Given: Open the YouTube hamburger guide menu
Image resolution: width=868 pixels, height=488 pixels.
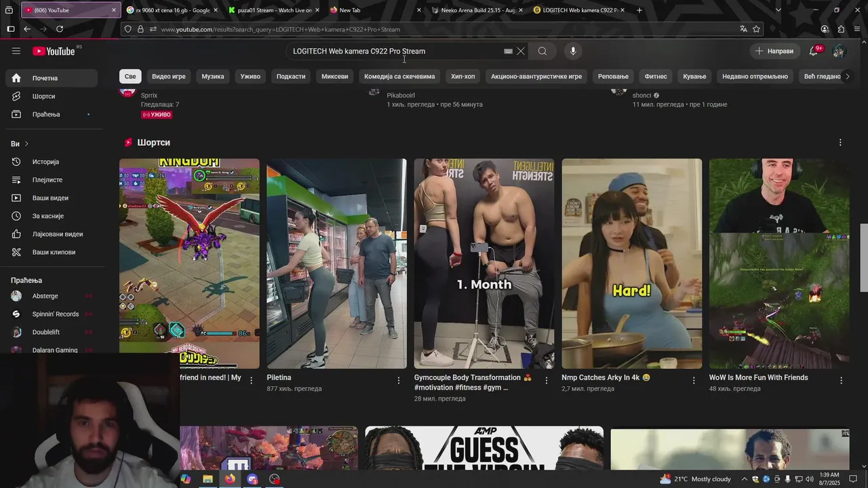Looking at the screenshot, I should pos(16,51).
